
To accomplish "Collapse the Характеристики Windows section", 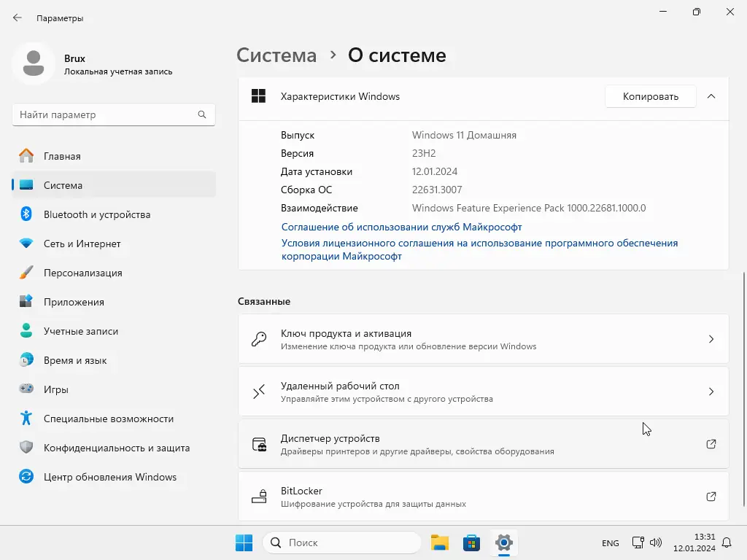I will (x=711, y=96).
